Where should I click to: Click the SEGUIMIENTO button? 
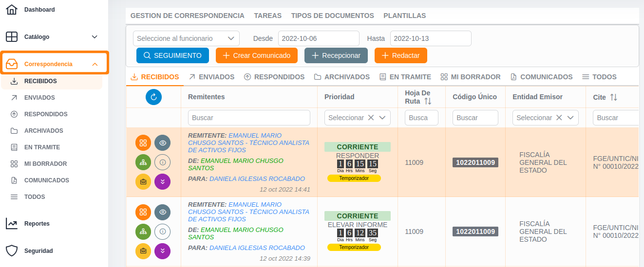tap(172, 55)
